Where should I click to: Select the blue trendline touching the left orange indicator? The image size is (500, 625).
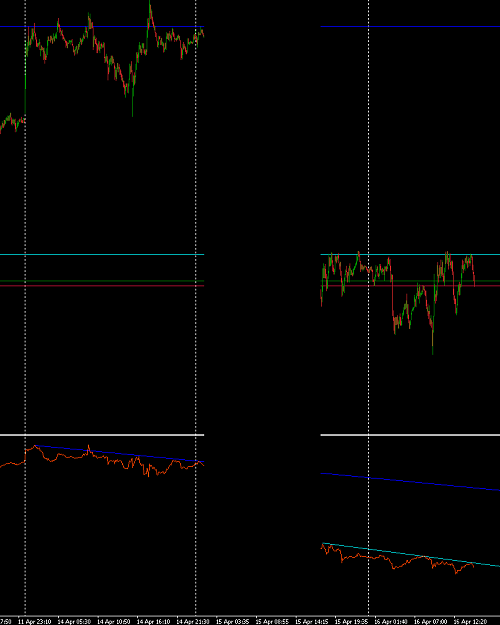120,454
